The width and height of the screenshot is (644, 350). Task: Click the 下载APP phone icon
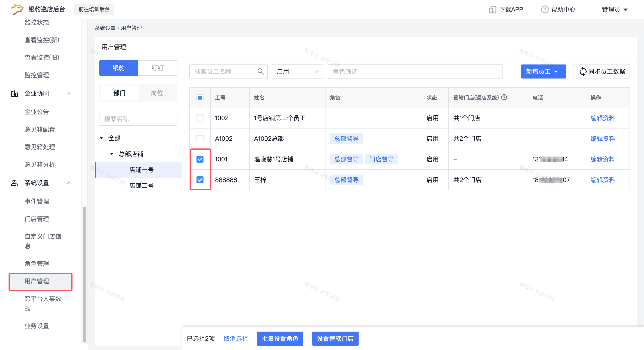(x=492, y=9)
